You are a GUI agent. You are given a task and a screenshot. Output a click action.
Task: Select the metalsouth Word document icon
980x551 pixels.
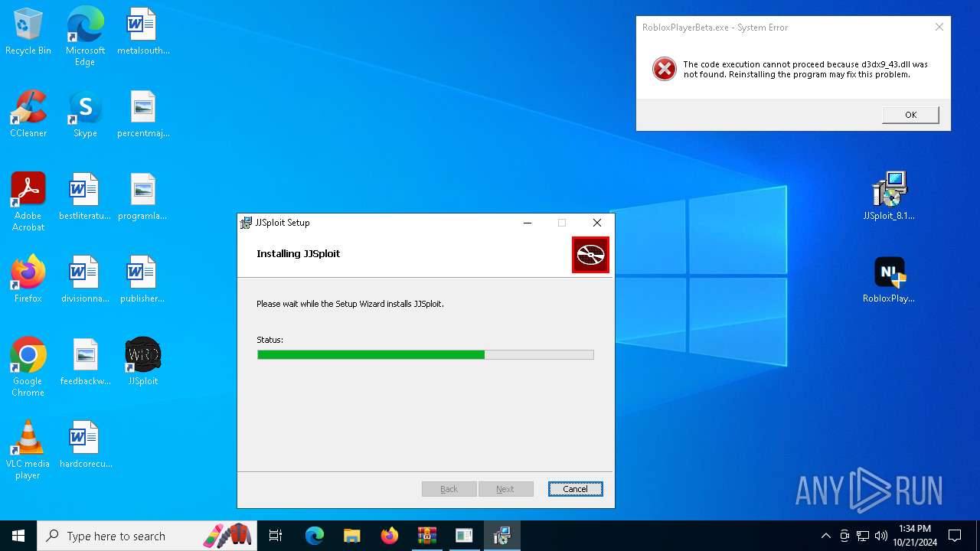[143, 32]
